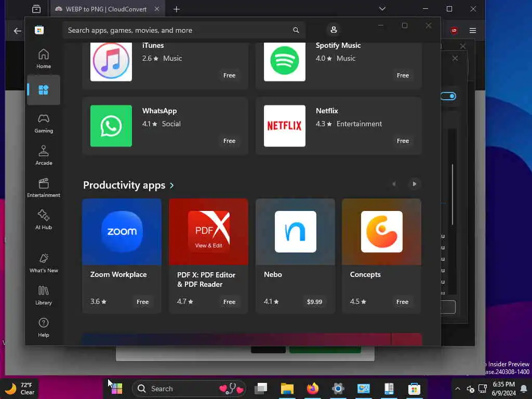
Task: Show next Productivity apps with right arrow
Action: coord(414,184)
